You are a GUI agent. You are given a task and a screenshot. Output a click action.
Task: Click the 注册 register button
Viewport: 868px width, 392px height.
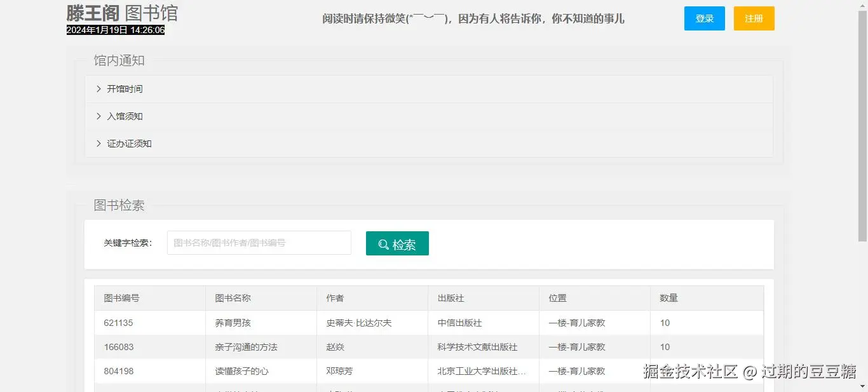point(754,18)
